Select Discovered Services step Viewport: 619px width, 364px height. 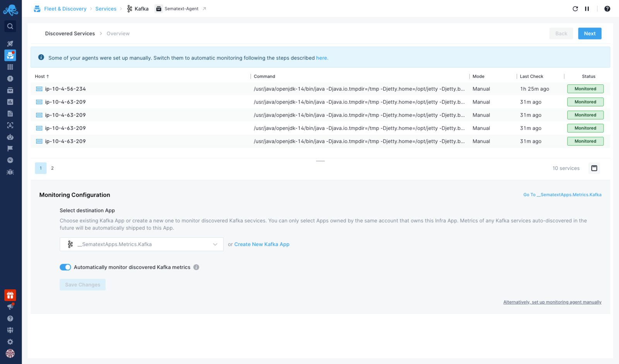70,33
